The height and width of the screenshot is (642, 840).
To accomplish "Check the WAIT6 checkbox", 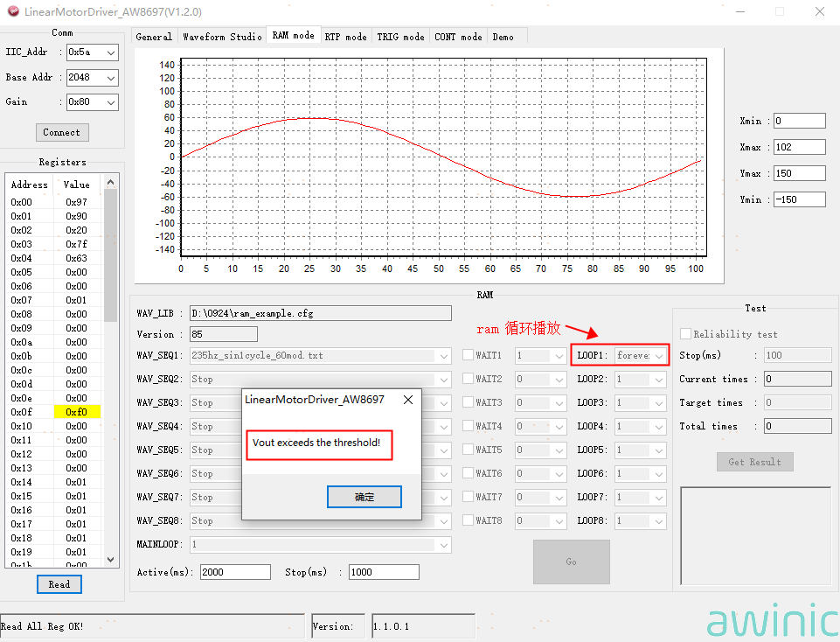I will (469, 472).
